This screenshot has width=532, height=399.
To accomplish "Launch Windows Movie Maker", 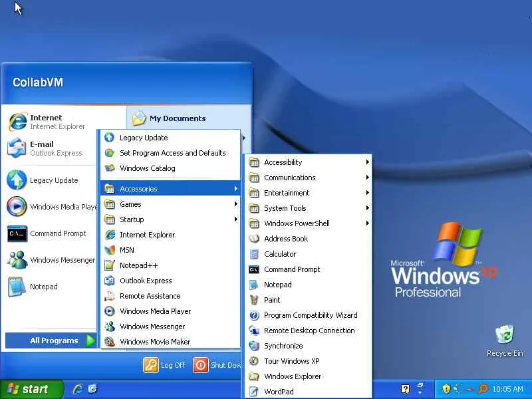I will 170,342.
